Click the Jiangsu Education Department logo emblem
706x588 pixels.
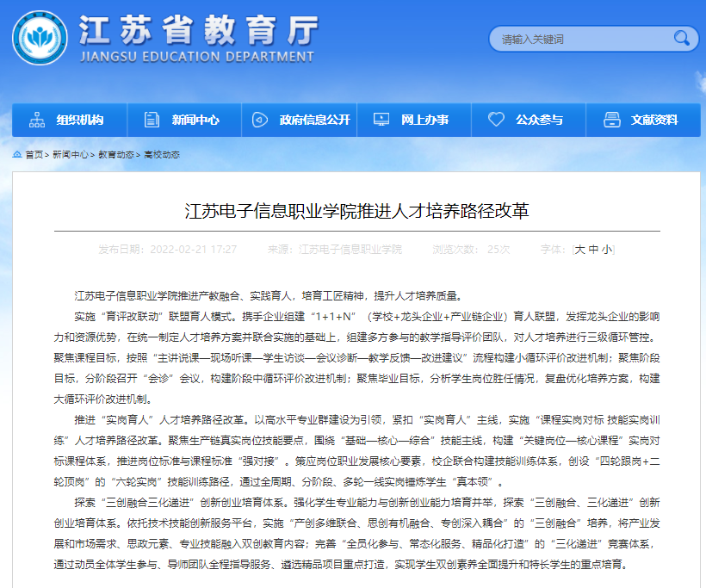tap(40, 38)
